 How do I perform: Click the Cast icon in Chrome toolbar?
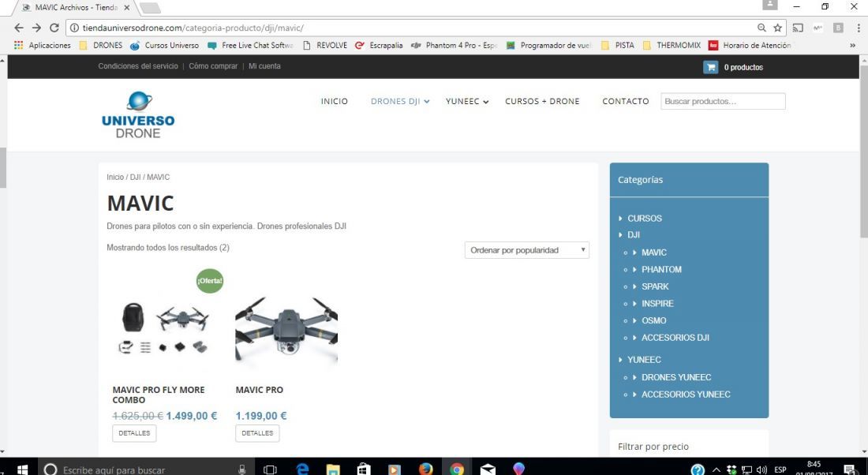click(798, 28)
